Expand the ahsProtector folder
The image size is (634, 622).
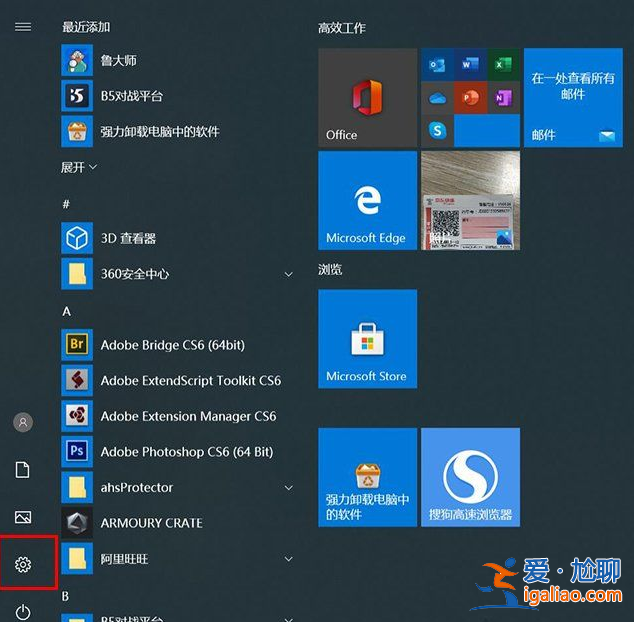tap(178, 488)
